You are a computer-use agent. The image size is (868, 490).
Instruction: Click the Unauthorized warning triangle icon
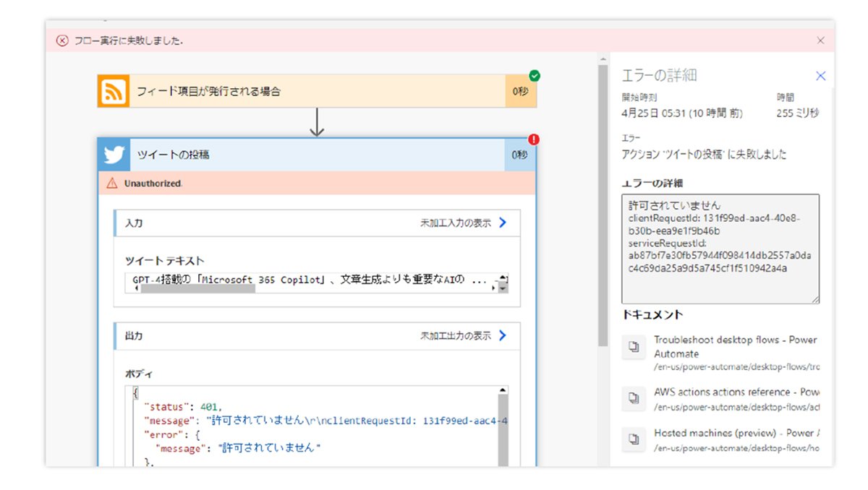[x=112, y=184]
